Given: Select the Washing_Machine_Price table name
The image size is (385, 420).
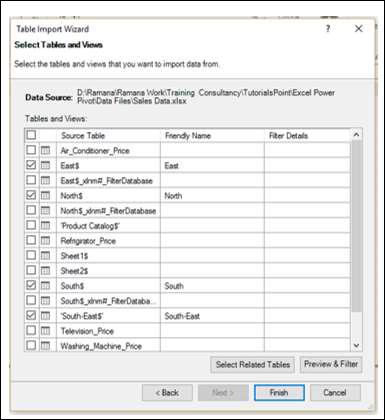Looking at the screenshot, I should (x=101, y=346).
